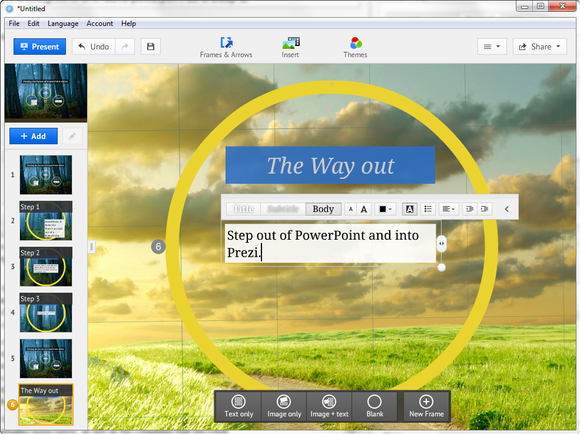Click the orange step 6 badge in the sidebar

(x=13, y=404)
